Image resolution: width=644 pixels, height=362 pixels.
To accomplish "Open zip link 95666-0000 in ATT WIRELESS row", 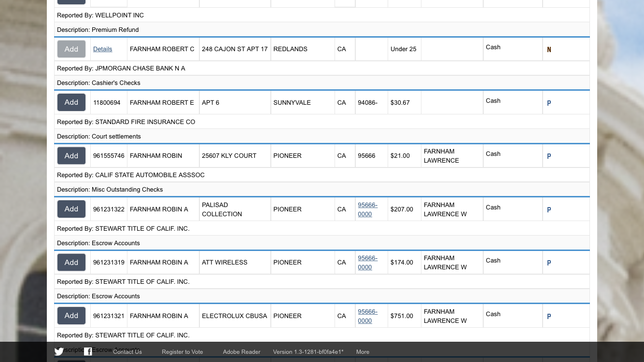I will [367, 263].
